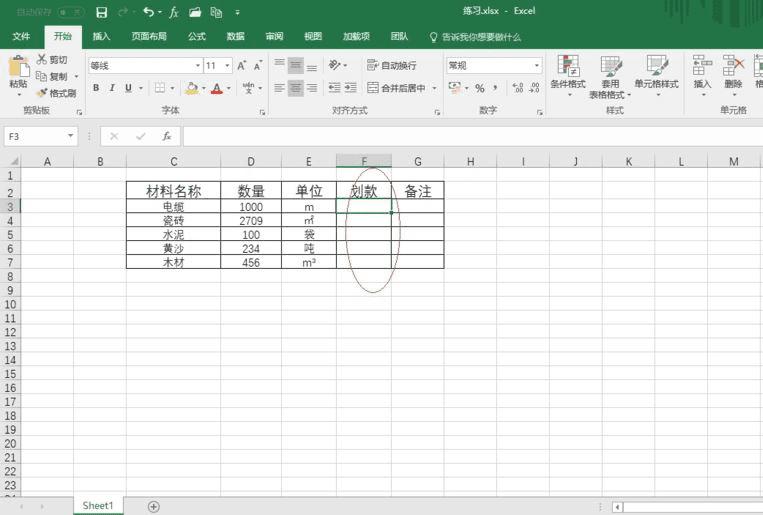Viewport: 763px width, 515px height.
Task: Click the select all corner triangle
Action: pos(13,161)
